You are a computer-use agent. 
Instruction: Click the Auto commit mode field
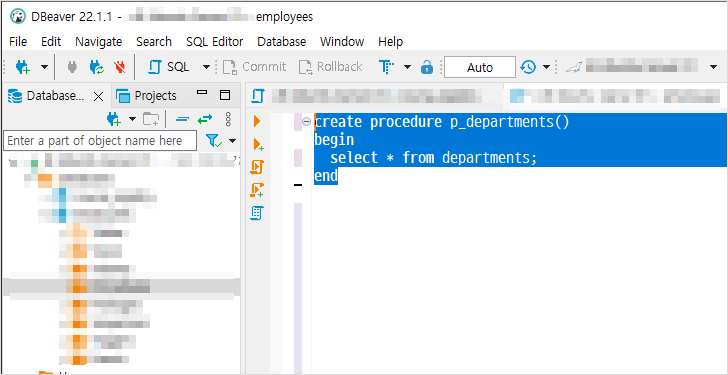click(480, 67)
